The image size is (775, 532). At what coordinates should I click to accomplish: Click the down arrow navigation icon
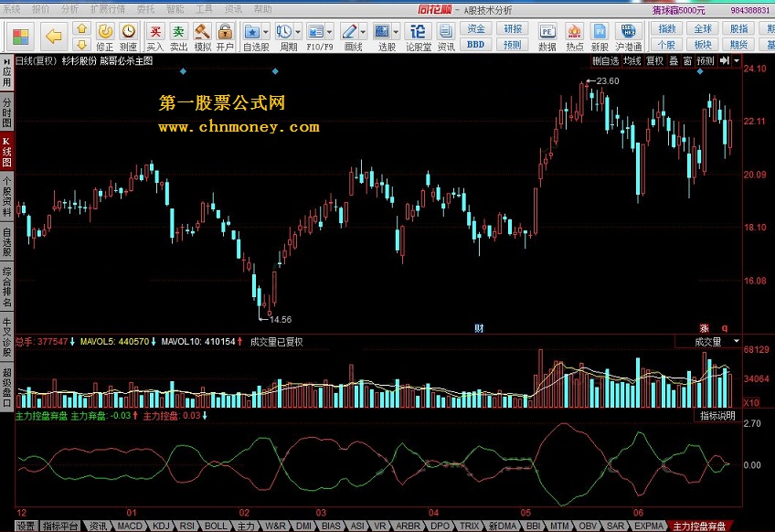(82, 44)
